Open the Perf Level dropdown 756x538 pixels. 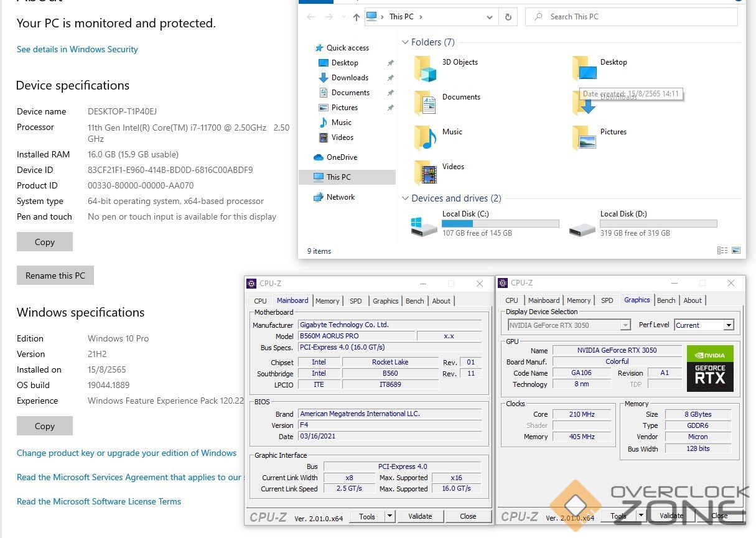point(729,325)
